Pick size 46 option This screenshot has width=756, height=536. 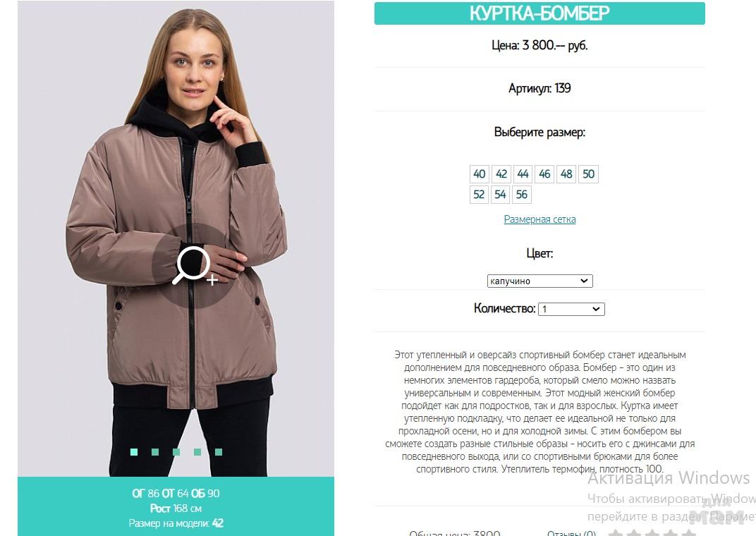point(545,174)
